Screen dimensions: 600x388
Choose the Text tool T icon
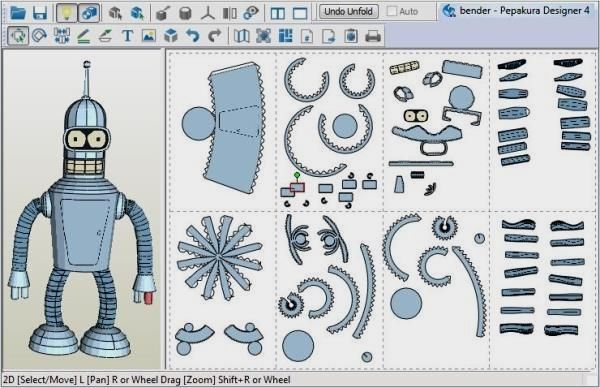pyautogui.click(x=127, y=36)
